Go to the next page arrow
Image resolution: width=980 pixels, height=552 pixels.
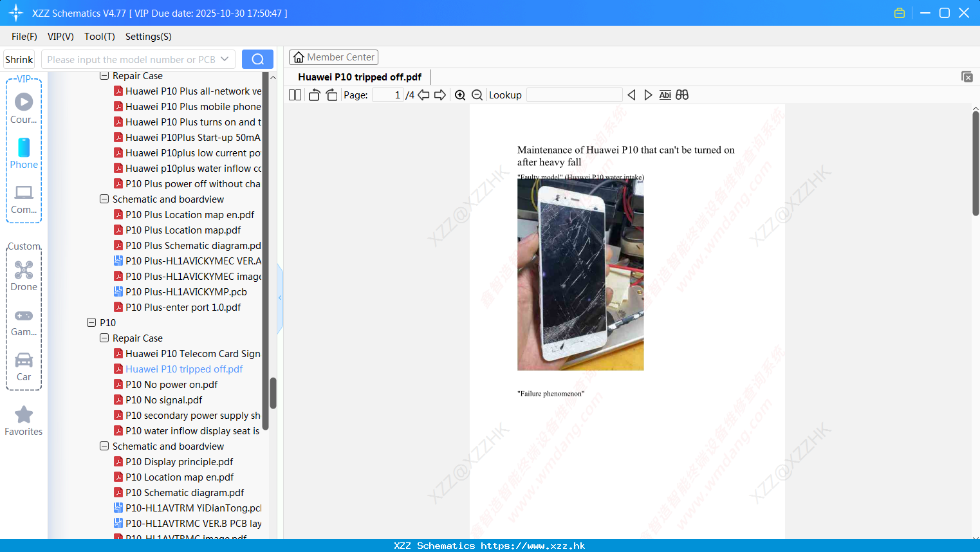tap(440, 95)
